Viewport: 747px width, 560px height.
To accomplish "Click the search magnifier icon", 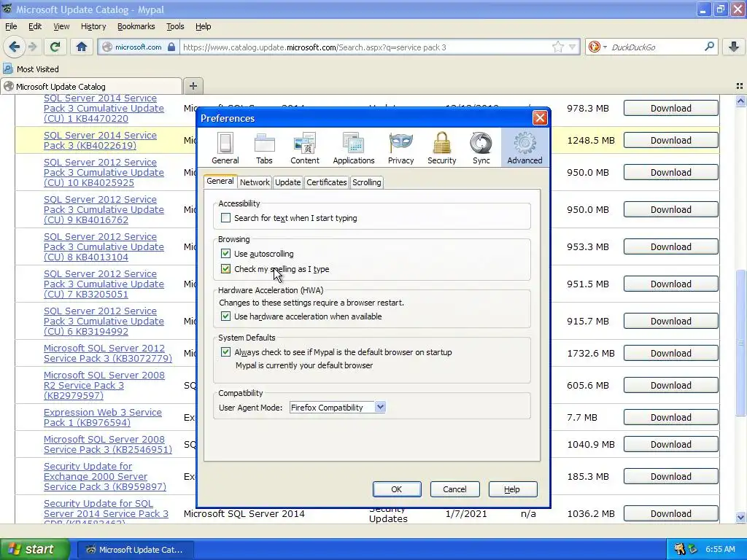I will tap(709, 47).
